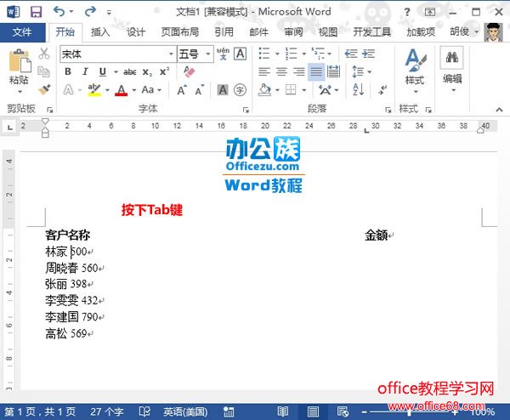This screenshot has height=420, width=510.
Task: Open Ribbon Display Options icon
Action: [429, 12]
